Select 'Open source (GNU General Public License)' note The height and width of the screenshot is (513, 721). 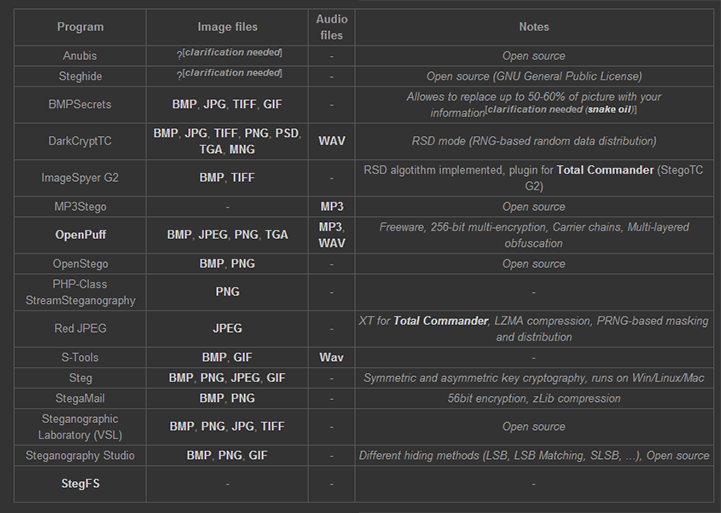[x=534, y=76]
